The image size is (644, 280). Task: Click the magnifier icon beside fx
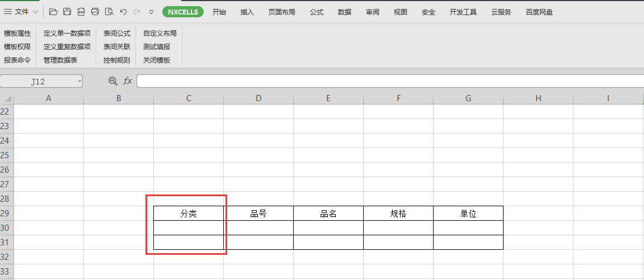pyautogui.click(x=113, y=81)
